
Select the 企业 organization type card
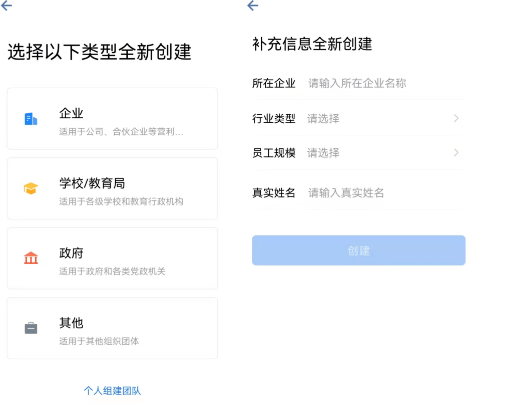click(112, 119)
